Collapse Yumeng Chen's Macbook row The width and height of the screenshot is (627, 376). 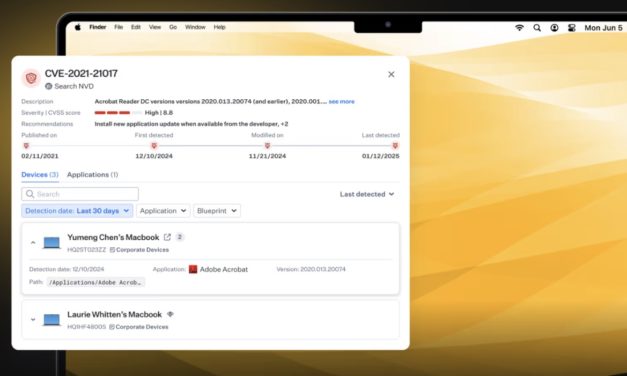pyautogui.click(x=33, y=242)
